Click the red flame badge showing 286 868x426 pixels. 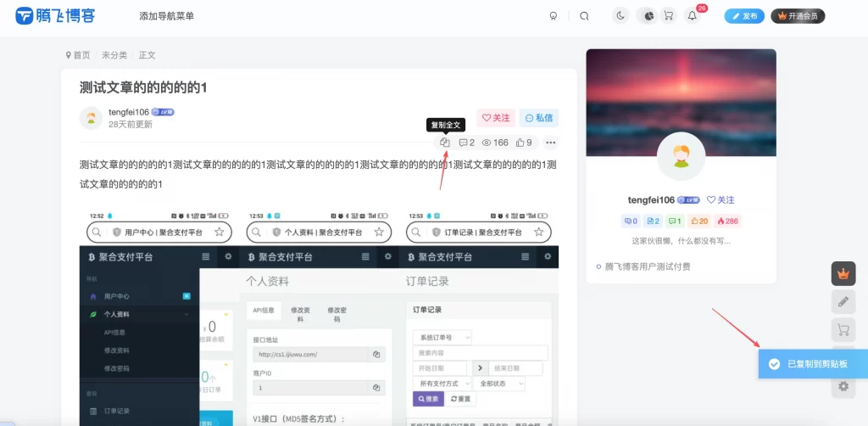728,221
